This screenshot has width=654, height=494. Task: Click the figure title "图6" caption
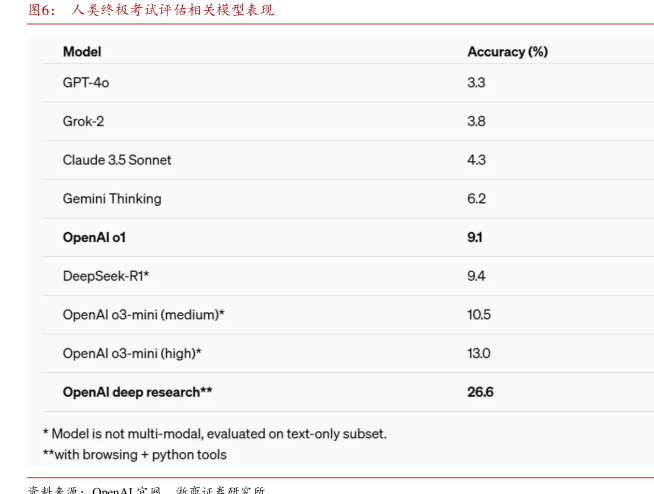coord(150,10)
